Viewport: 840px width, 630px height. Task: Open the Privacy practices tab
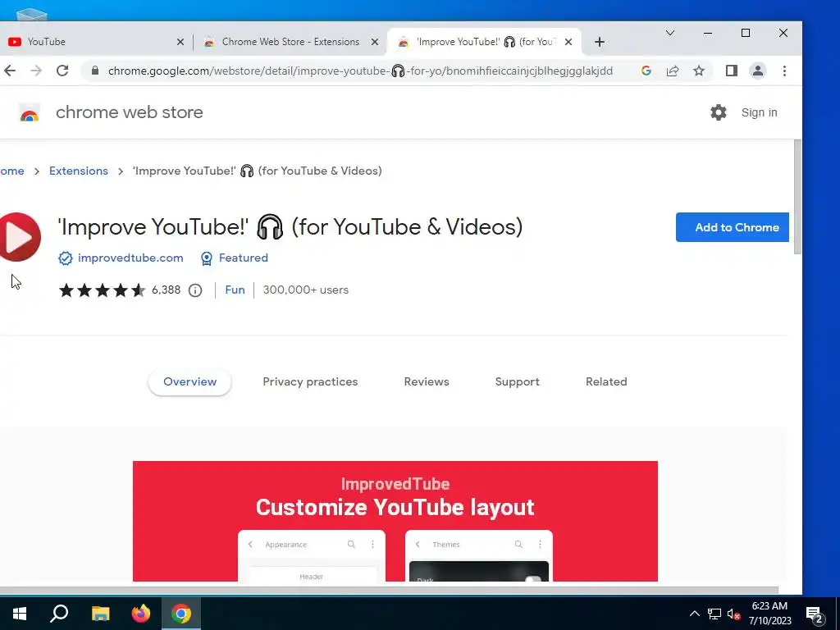310,382
